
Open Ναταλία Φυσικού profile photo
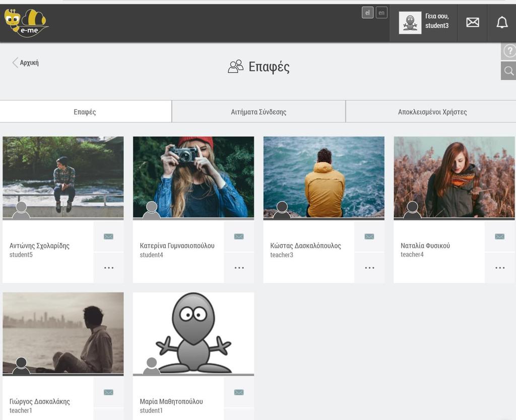(x=454, y=177)
